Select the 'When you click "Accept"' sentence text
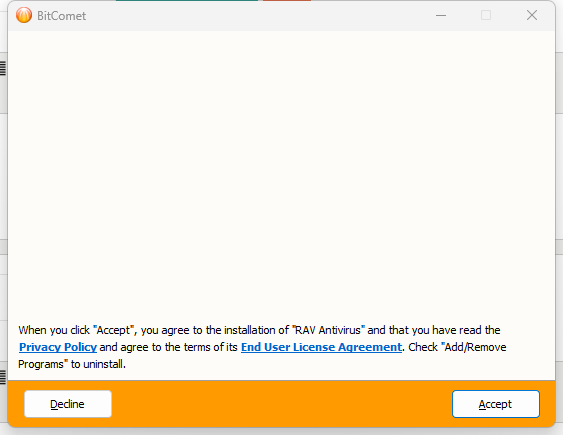This screenshot has height=435, width=563. click(77, 330)
